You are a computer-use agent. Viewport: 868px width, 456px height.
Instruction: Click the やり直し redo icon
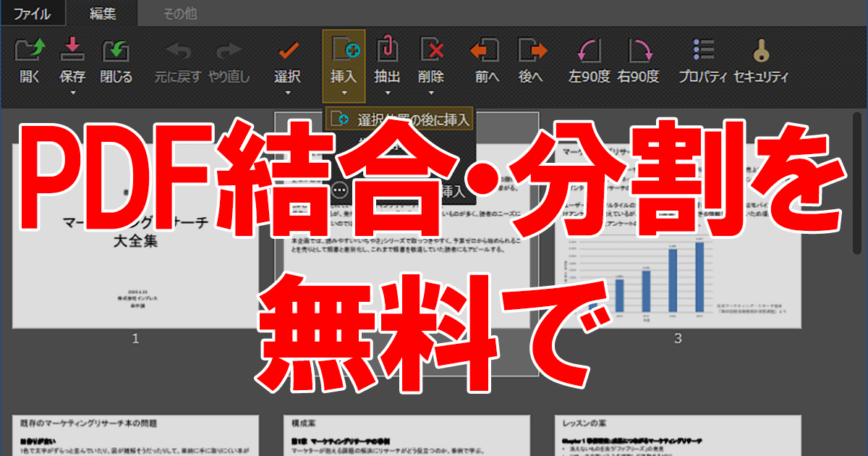tap(229, 50)
